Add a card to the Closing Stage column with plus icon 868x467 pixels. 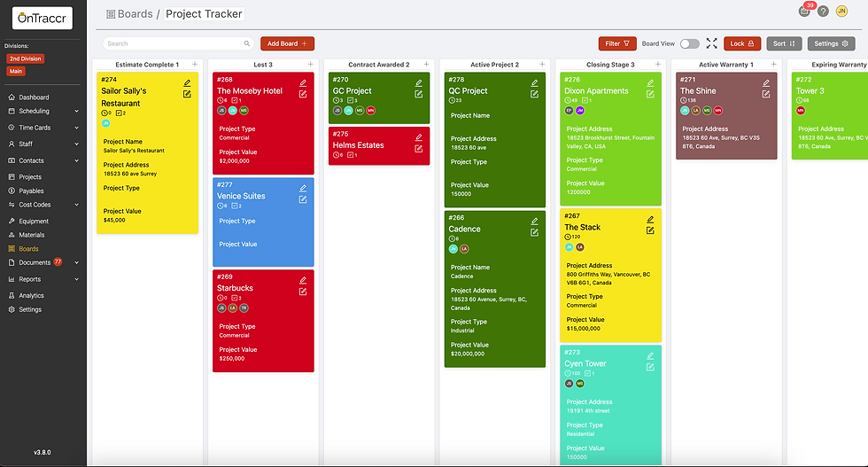[657, 65]
